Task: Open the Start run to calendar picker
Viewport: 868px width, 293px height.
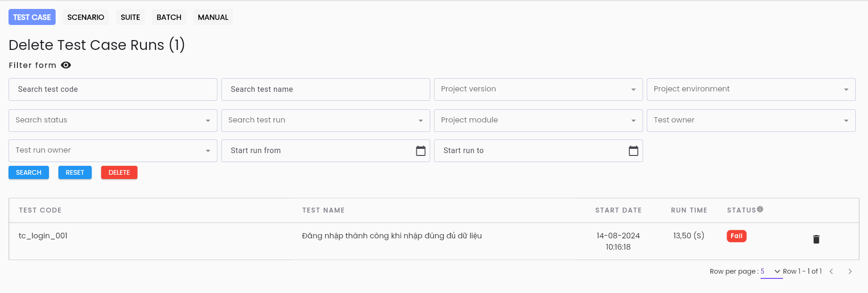Action: point(633,151)
